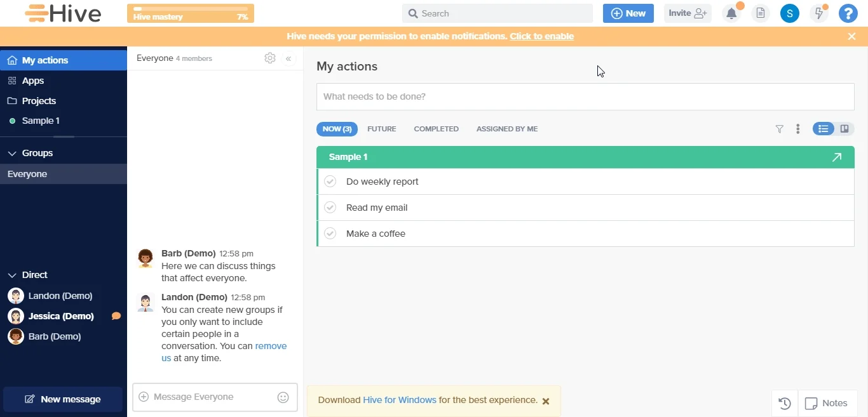Collapse the Groups section

click(x=12, y=154)
